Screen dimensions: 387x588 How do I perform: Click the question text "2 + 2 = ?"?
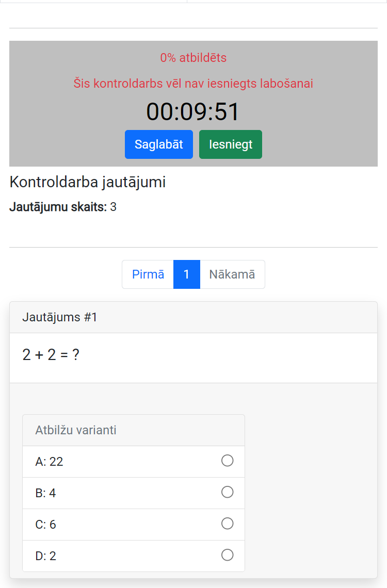click(51, 355)
